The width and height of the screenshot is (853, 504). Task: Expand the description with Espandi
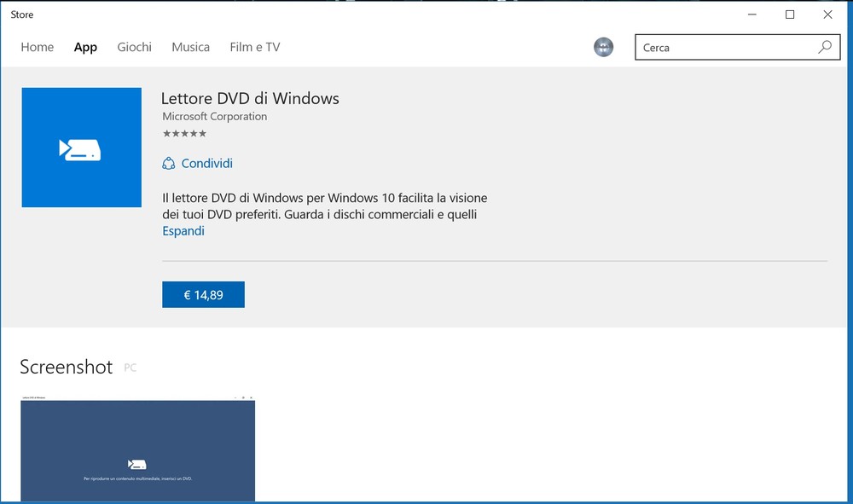click(183, 230)
